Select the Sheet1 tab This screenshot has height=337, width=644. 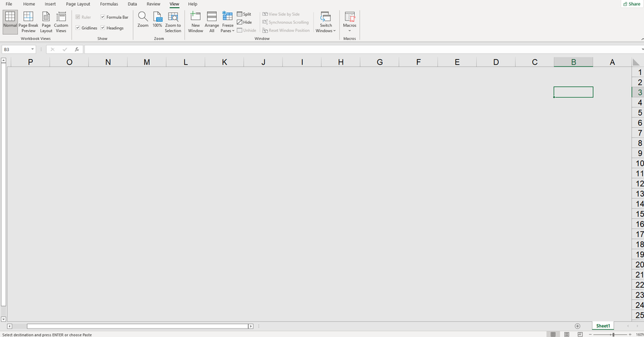point(603,326)
